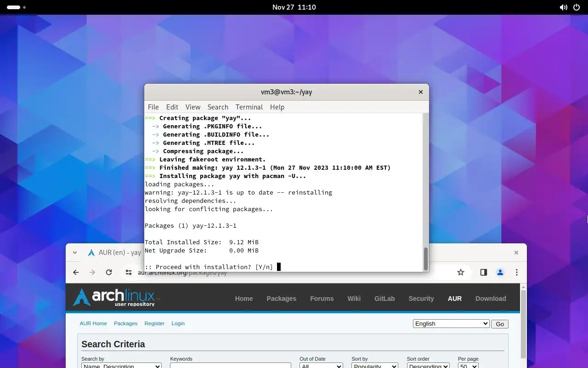
Task: Click the volume speaker icon in top bar
Action: [x=563, y=7]
